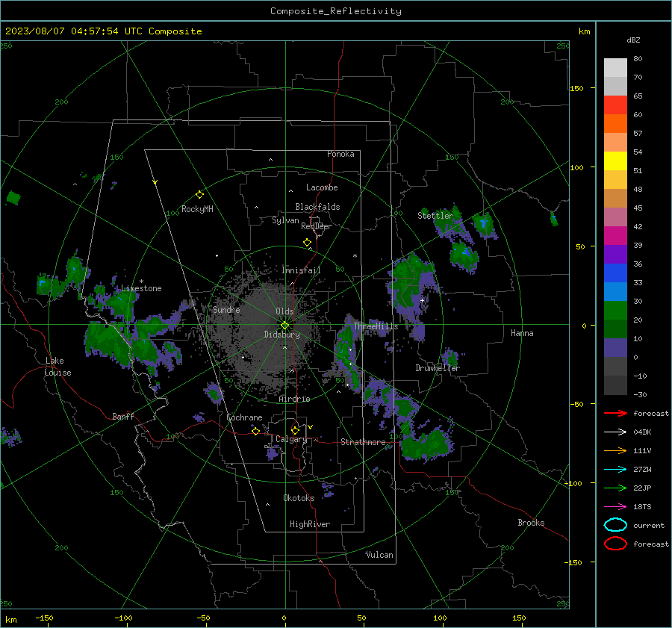Click the Brooks label
The image size is (672, 628).
[531, 523]
